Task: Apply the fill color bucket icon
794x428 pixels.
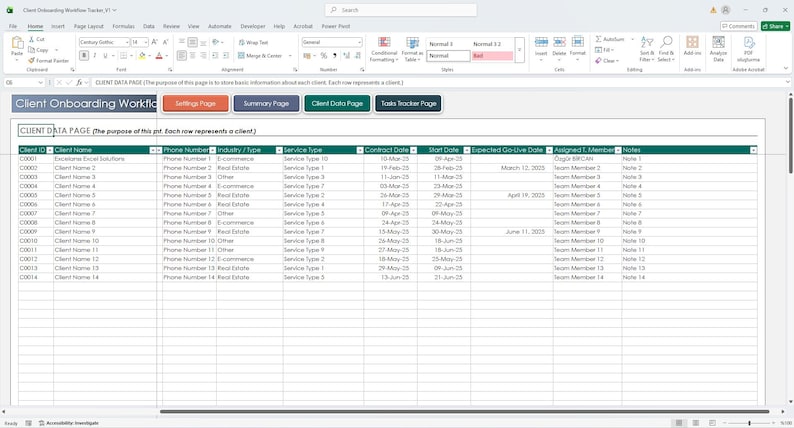Action: pyautogui.click(x=142, y=56)
